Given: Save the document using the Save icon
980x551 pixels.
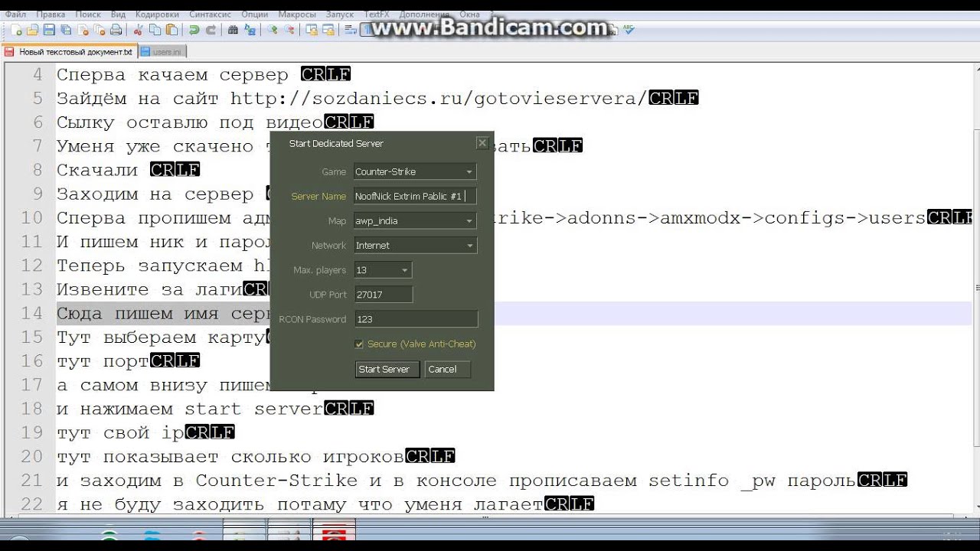Looking at the screenshot, I should 49,31.
